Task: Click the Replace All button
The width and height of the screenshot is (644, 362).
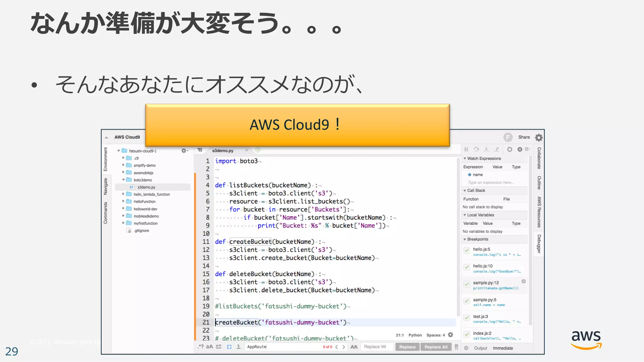Action: coord(436,347)
